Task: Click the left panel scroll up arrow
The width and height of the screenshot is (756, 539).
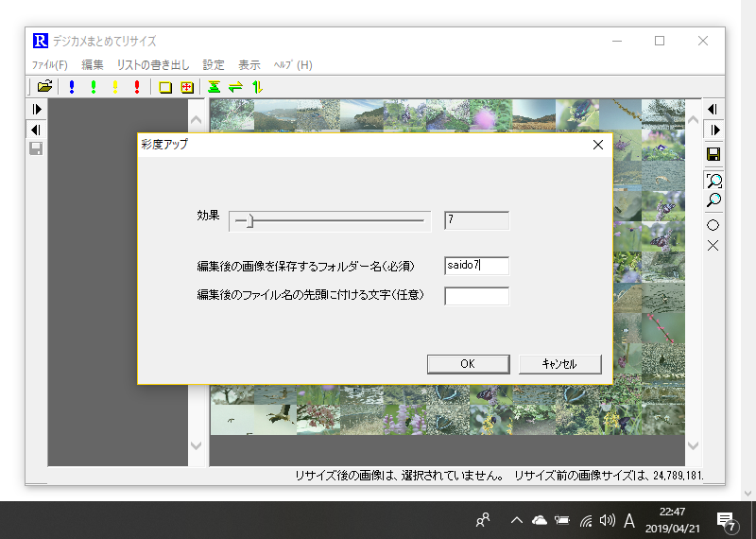Action: tap(197, 120)
